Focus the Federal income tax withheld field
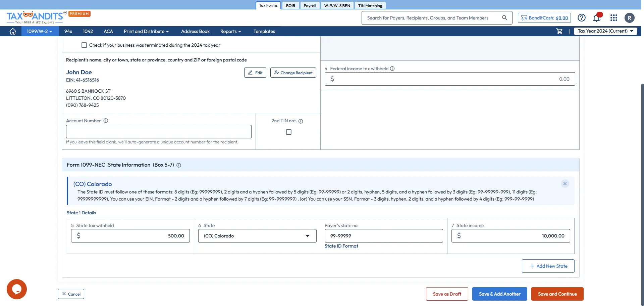 [450, 79]
